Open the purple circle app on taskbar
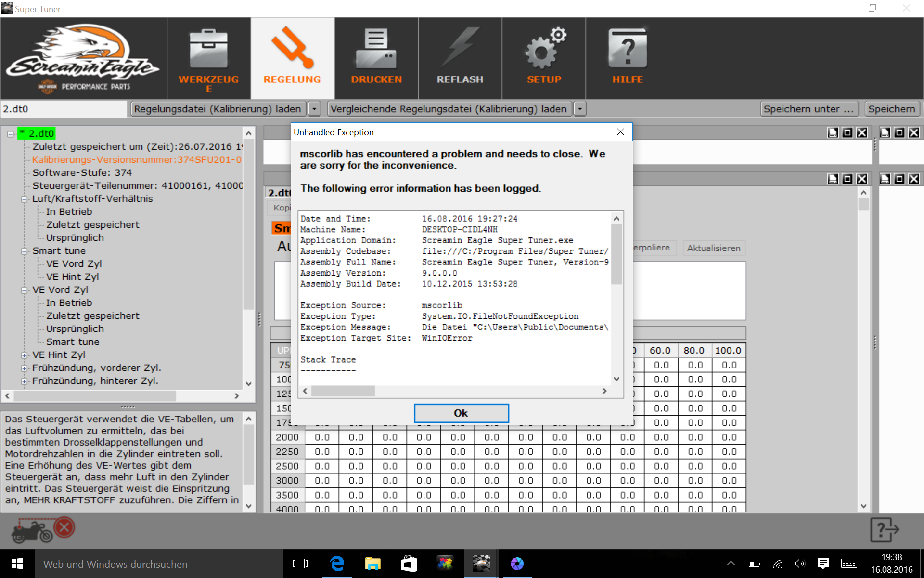924x578 pixels. click(517, 564)
